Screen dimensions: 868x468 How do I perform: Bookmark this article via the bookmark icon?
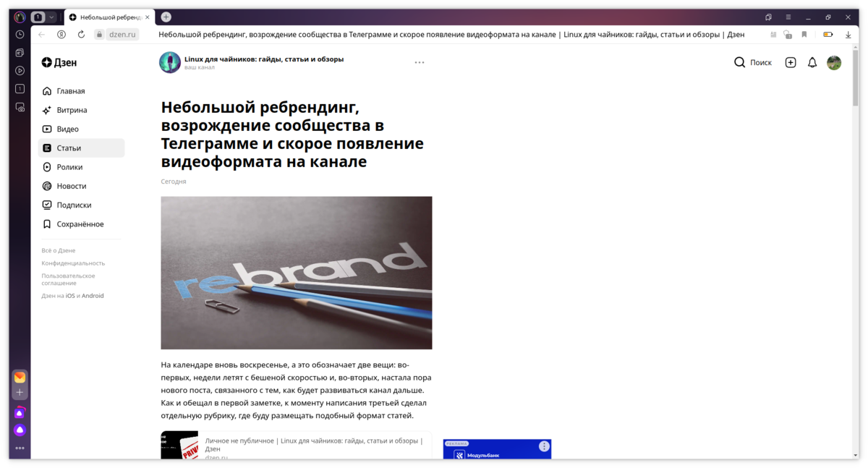804,33
